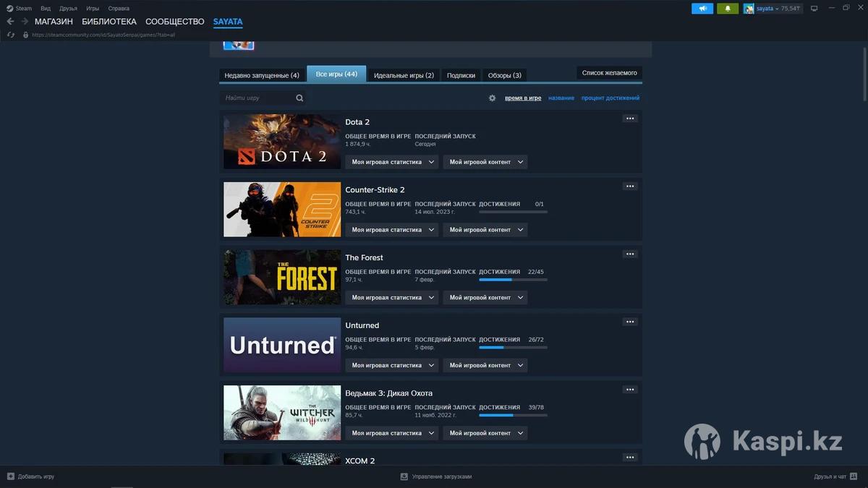Open the games list settings gear
Viewport: 868px width, 488px height.
pyautogui.click(x=493, y=98)
